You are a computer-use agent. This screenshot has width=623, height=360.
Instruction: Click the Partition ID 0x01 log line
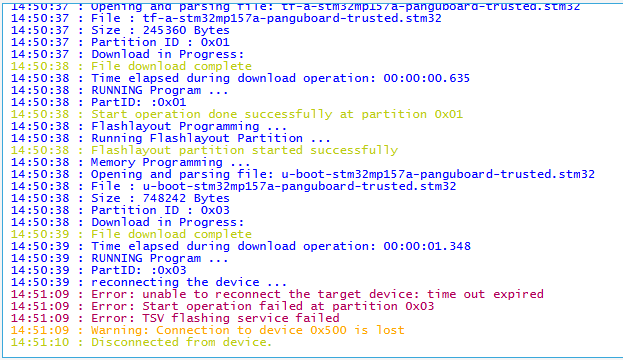(120, 42)
